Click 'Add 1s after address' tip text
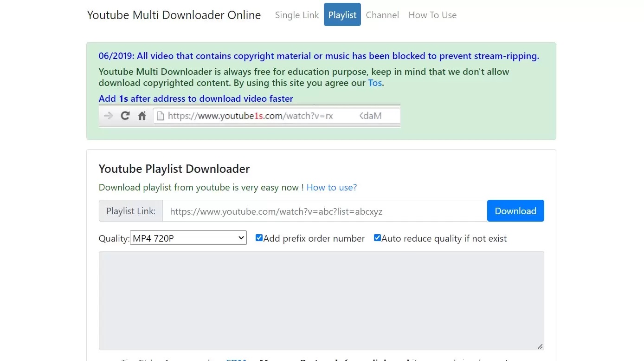This screenshot has width=644, height=361. [x=196, y=98]
